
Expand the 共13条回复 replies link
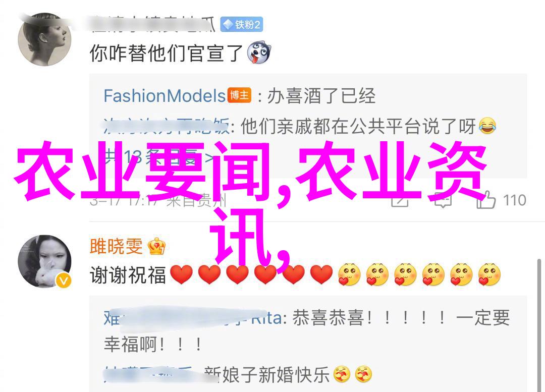coord(159,156)
